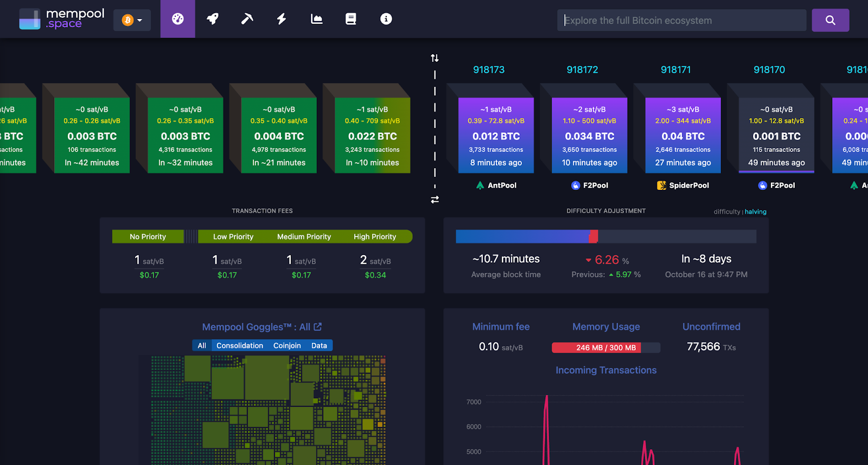Click the mining pickaxe icon
This screenshot has height=465, width=868.
tap(247, 19)
